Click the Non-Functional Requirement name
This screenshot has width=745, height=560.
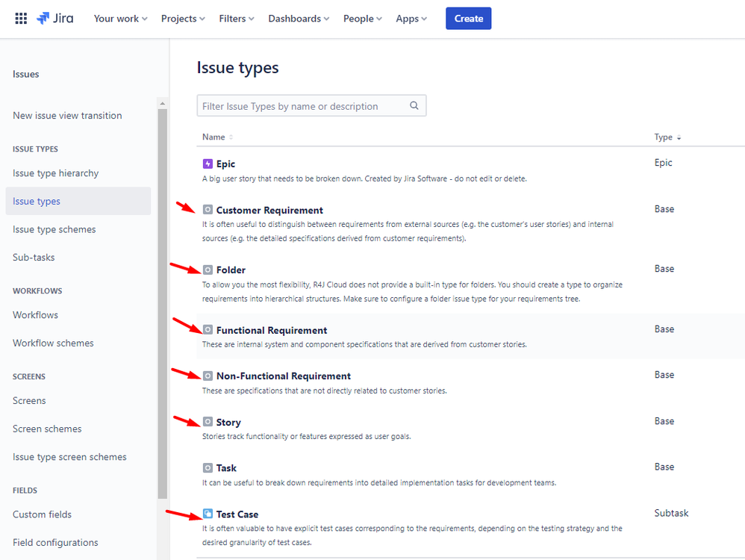tap(284, 376)
